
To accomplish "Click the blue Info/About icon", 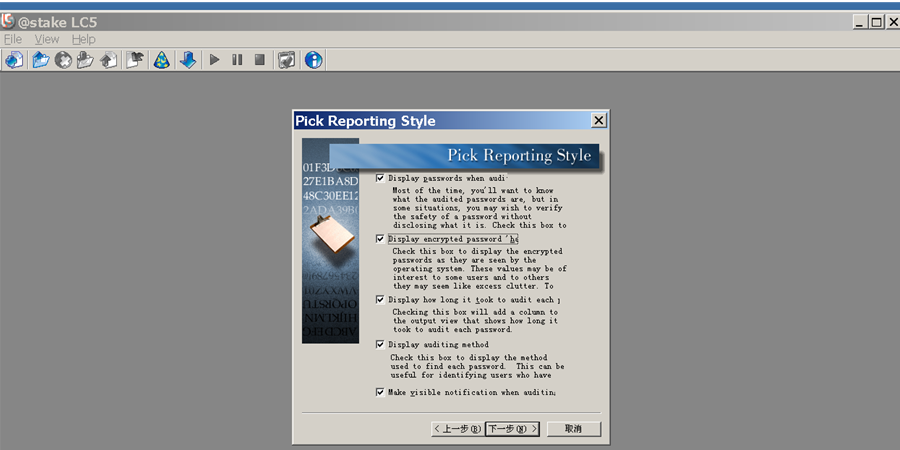I will pyautogui.click(x=313, y=60).
